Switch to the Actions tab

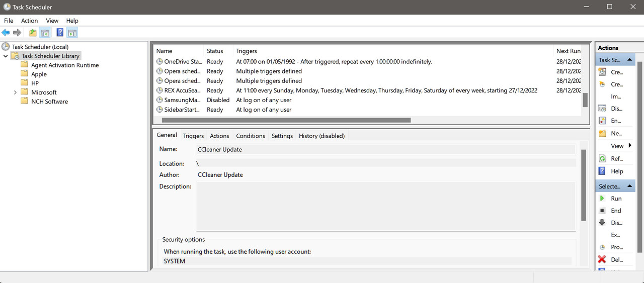(x=219, y=136)
